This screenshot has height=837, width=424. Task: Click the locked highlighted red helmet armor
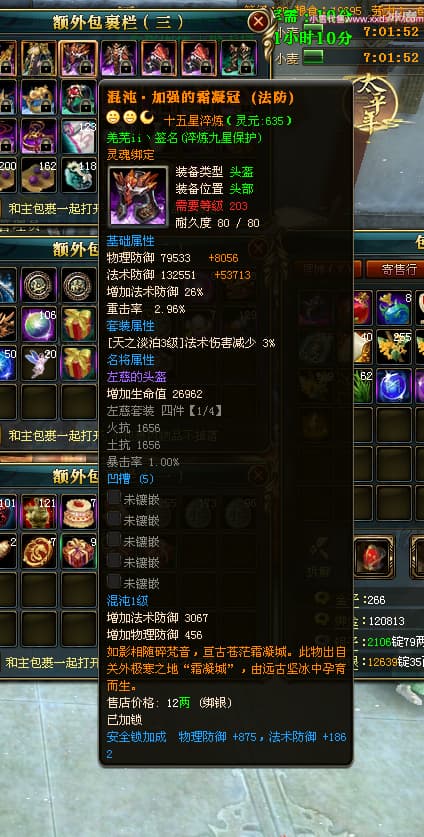click(x=78, y=58)
